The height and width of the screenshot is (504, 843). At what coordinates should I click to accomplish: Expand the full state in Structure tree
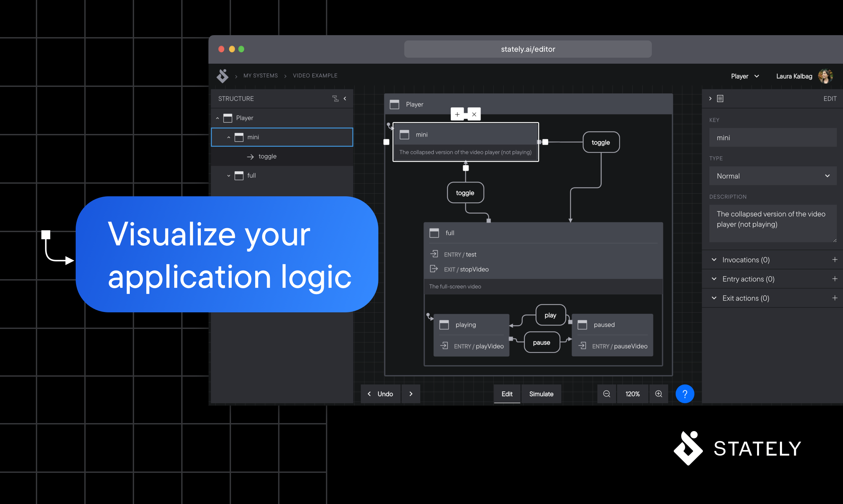(x=228, y=176)
